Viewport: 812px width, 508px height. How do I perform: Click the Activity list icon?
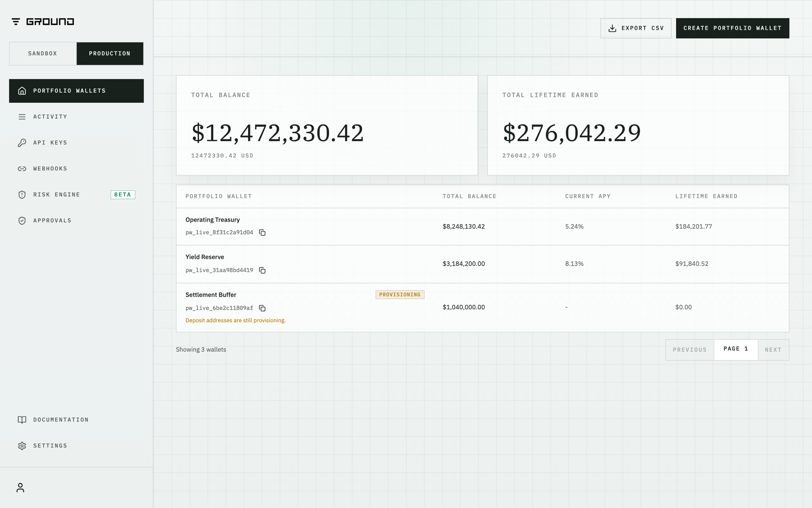coord(22,117)
